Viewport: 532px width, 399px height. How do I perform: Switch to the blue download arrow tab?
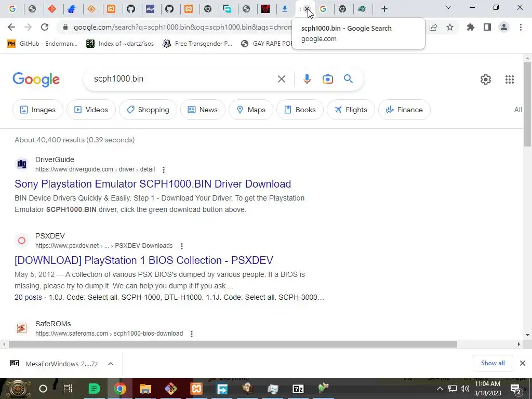tap(285, 9)
